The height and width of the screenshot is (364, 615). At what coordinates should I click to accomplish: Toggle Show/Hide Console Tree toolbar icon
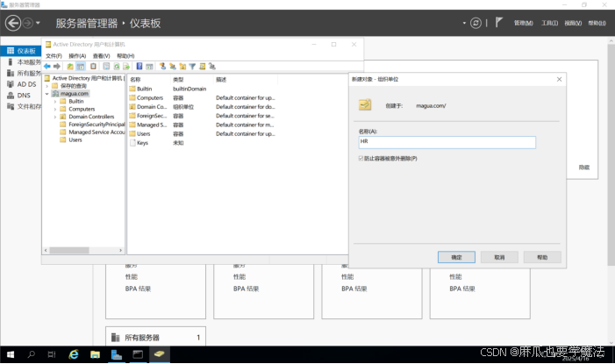81,67
